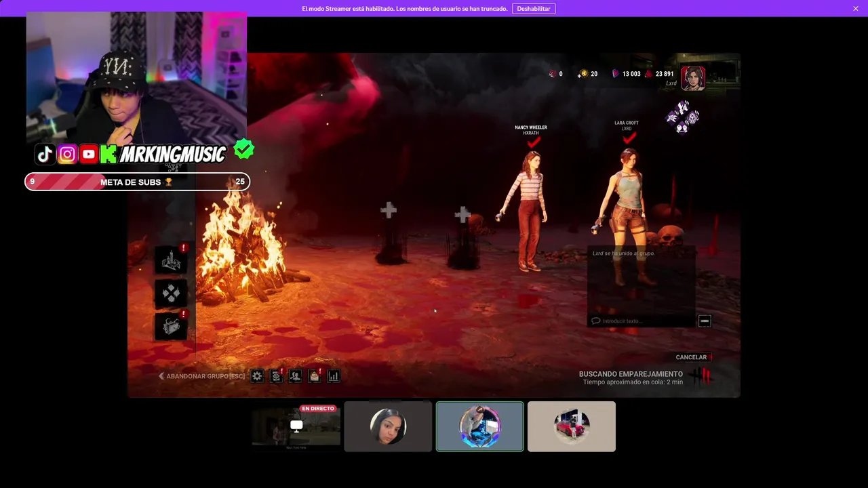Open the gear settings icon
The height and width of the screenshot is (488, 868).
pyautogui.click(x=257, y=375)
